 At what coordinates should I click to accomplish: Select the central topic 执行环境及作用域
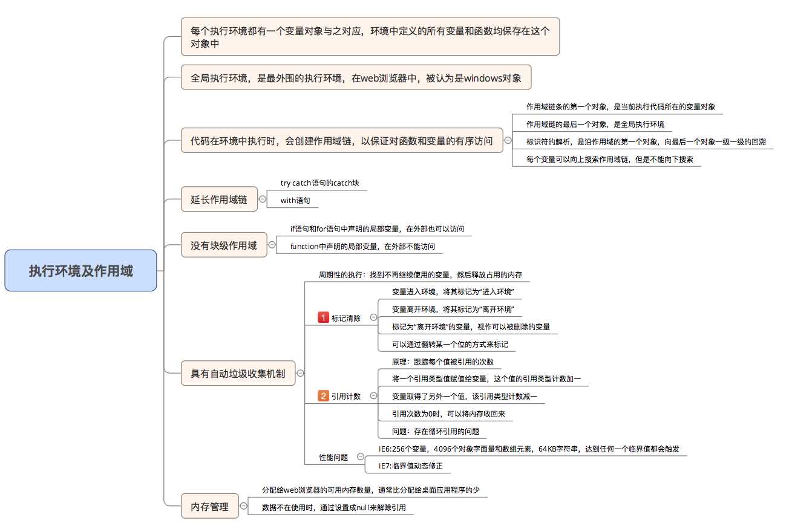pos(80,271)
